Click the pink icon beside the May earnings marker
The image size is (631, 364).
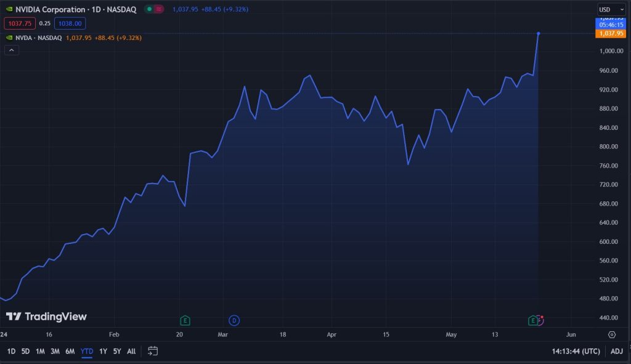540,320
